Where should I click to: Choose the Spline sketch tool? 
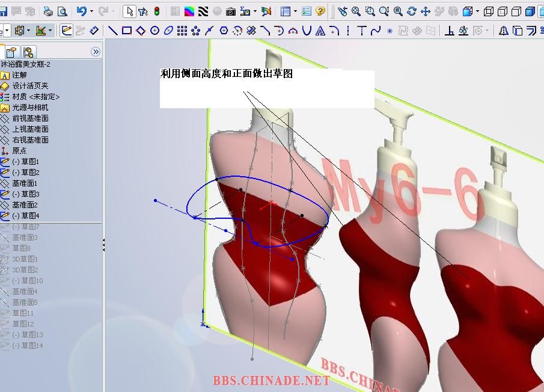[x=376, y=31]
